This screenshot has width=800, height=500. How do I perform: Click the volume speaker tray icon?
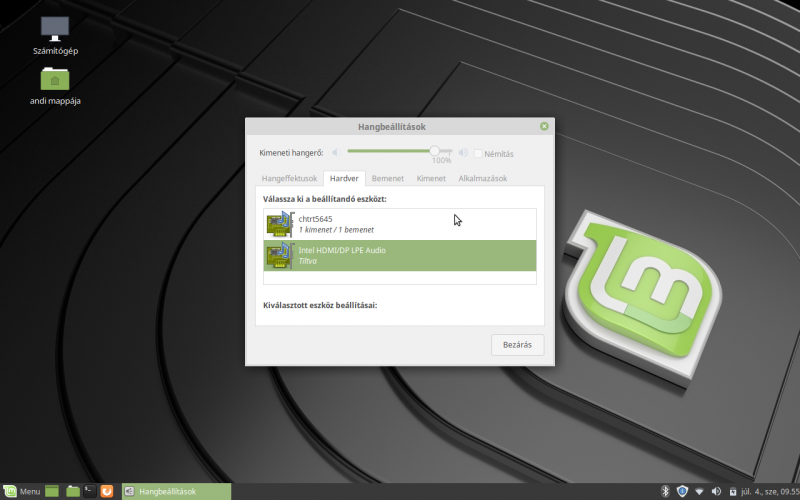click(715, 491)
